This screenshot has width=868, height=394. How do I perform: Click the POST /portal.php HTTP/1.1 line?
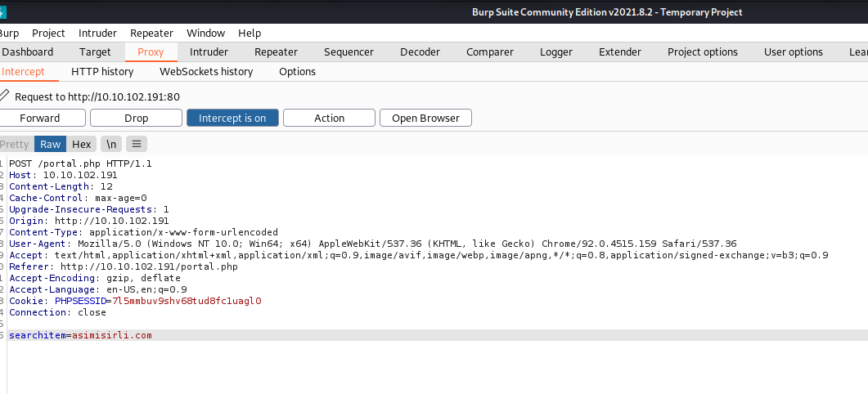(x=80, y=163)
